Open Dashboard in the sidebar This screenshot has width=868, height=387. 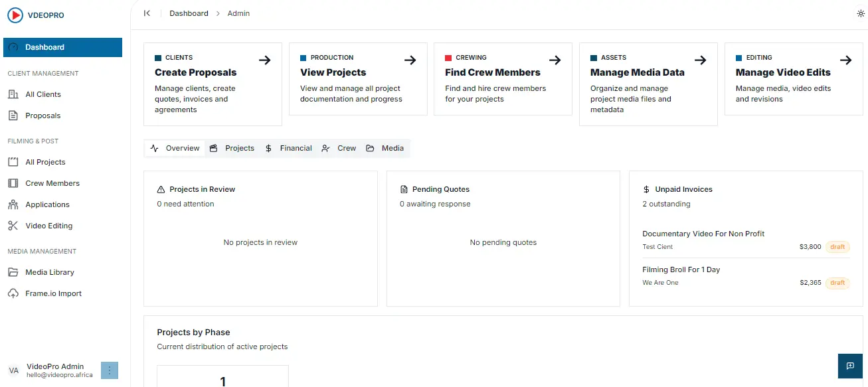click(63, 47)
